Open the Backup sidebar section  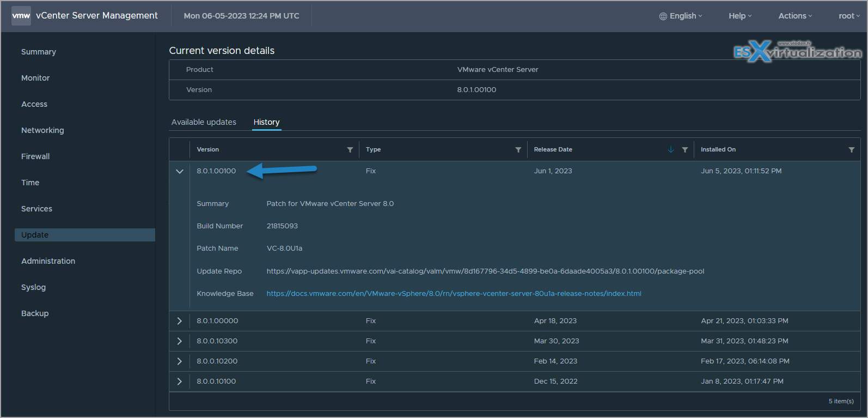coord(35,313)
